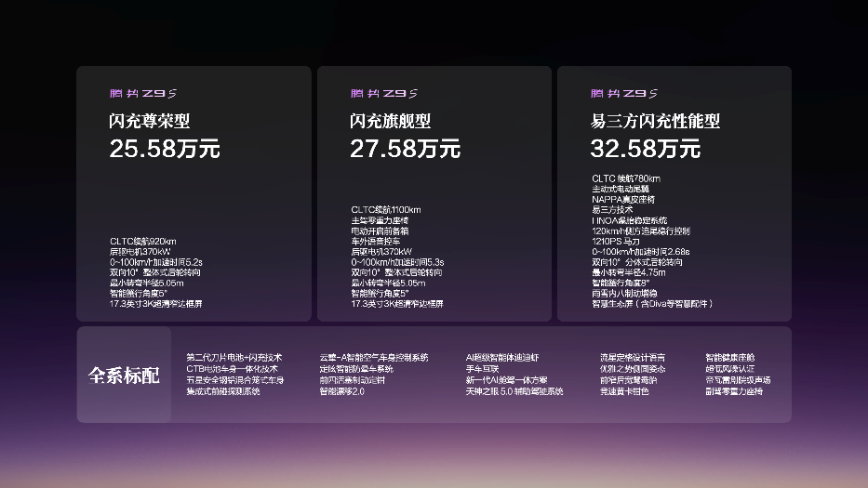Click 17.3英寸3K屏 line in 旗舰型 card
Image resolution: width=868 pixels, height=488 pixels.
coord(397,304)
